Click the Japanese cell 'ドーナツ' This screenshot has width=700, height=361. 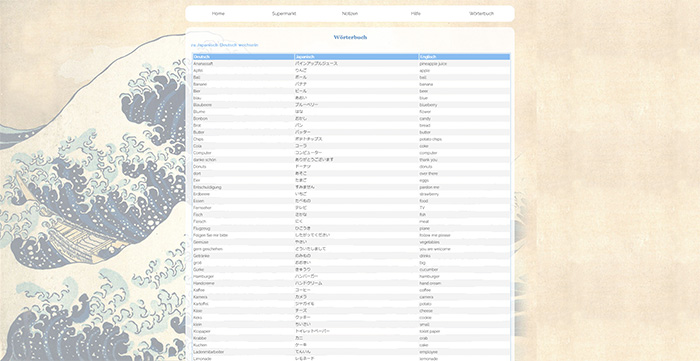tap(303, 166)
